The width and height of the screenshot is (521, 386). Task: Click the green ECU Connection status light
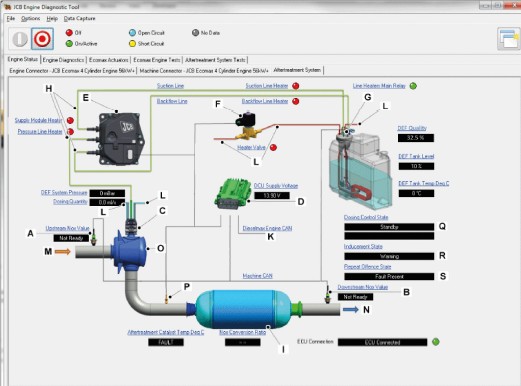(x=435, y=342)
